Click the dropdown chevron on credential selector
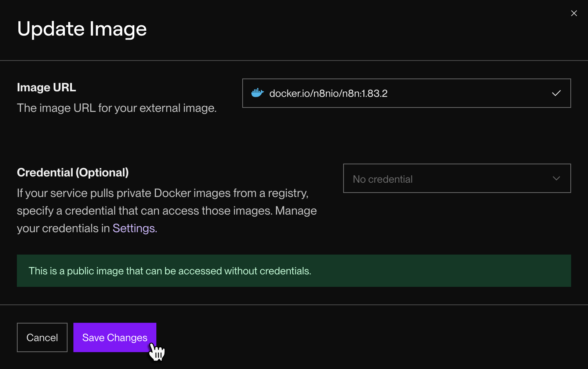Viewport: 588px width, 369px height. coord(556,179)
